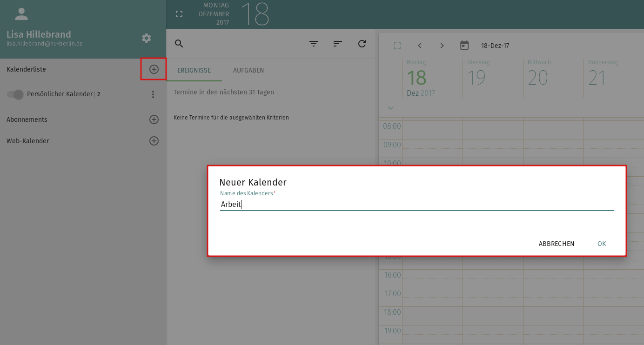Expand the all-day section chevron below Dez 2017

(x=391, y=108)
